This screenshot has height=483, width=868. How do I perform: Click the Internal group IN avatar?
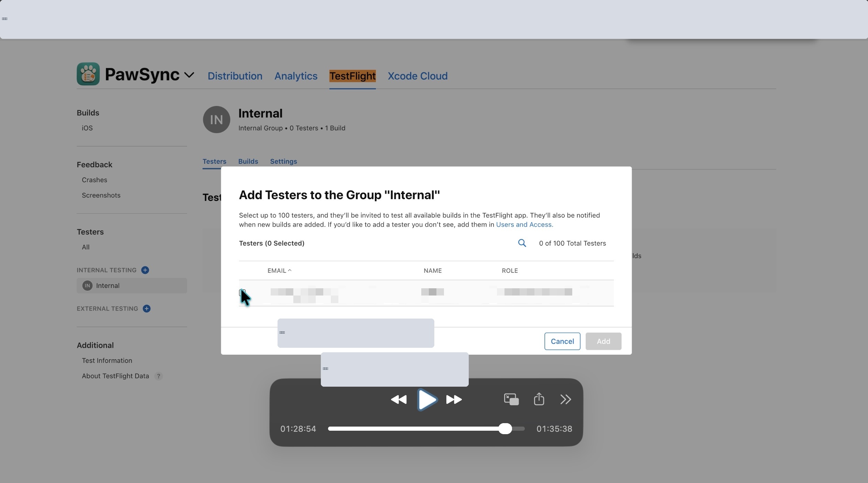coord(216,119)
